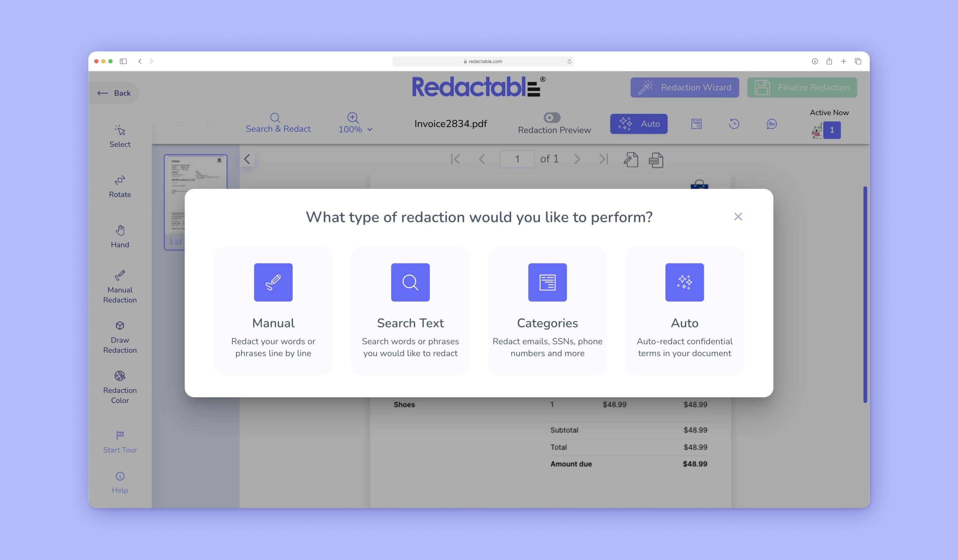The height and width of the screenshot is (560, 958).
Task: Toggle the Rotate tool in sidebar
Action: [x=120, y=187]
